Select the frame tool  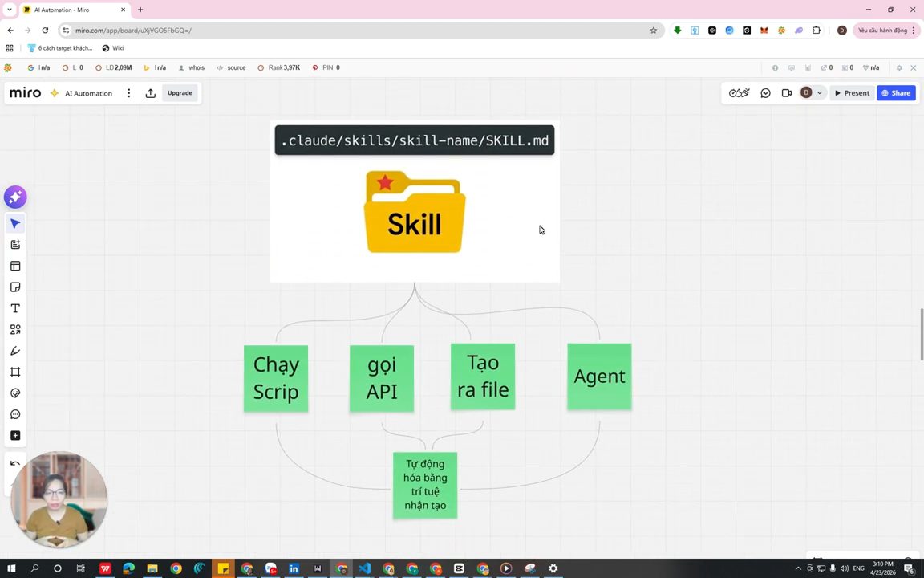coord(15,372)
